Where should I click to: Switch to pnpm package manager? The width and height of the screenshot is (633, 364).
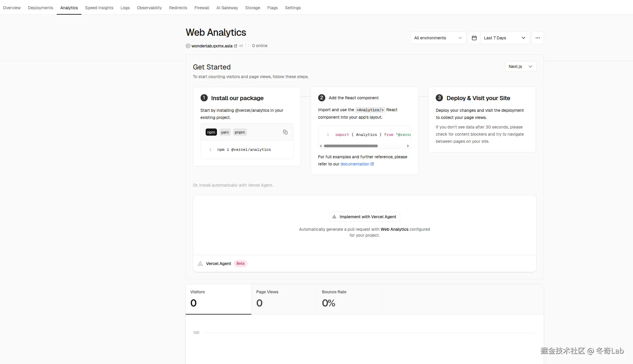[x=240, y=132]
